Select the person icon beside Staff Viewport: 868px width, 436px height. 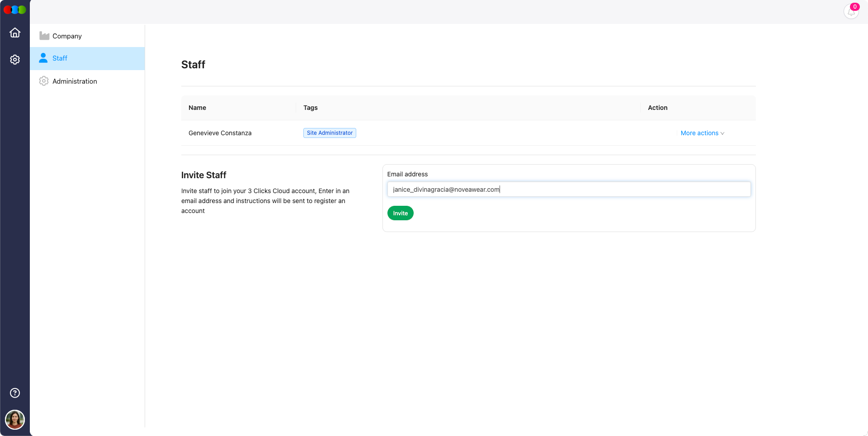click(x=43, y=58)
